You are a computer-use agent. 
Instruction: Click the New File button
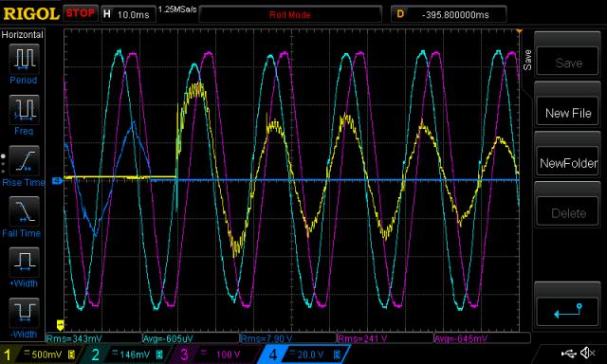[567, 113]
